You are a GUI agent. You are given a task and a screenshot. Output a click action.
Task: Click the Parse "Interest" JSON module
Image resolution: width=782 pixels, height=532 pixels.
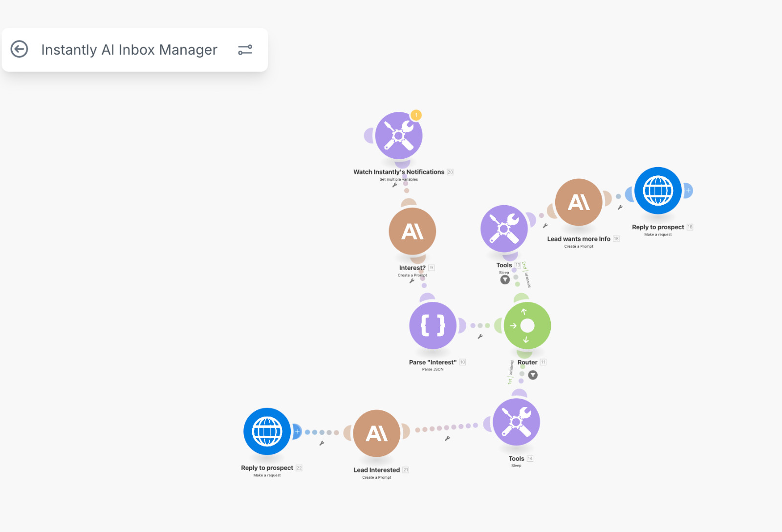tap(433, 325)
